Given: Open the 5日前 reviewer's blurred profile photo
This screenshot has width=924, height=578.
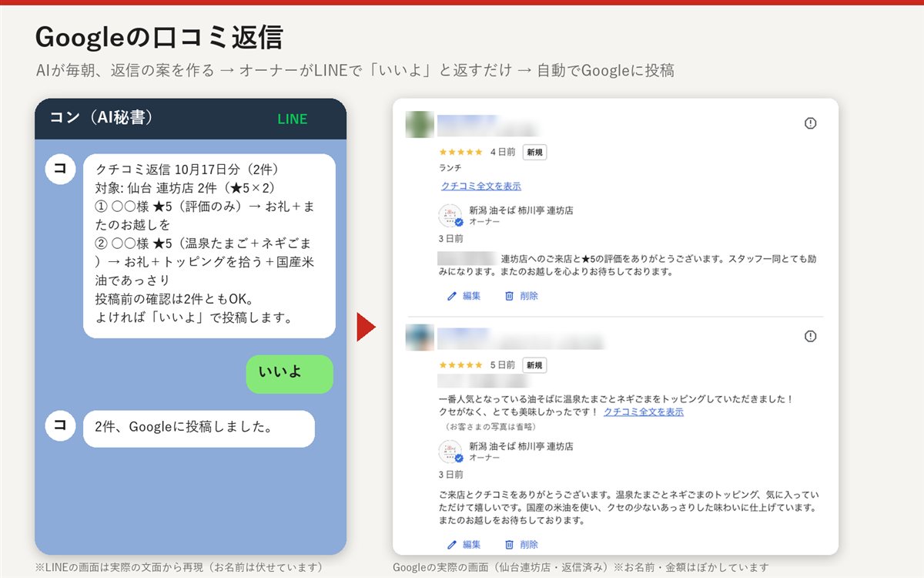Looking at the screenshot, I should (x=419, y=338).
